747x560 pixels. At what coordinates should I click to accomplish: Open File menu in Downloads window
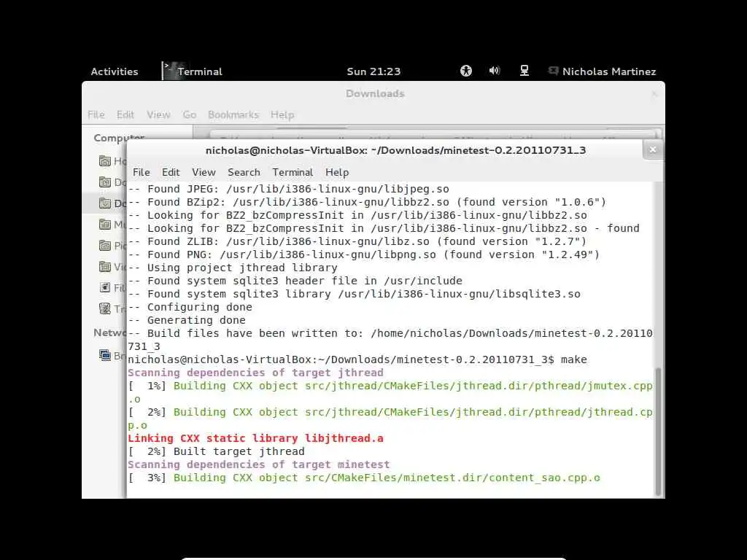(x=96, y=114)
